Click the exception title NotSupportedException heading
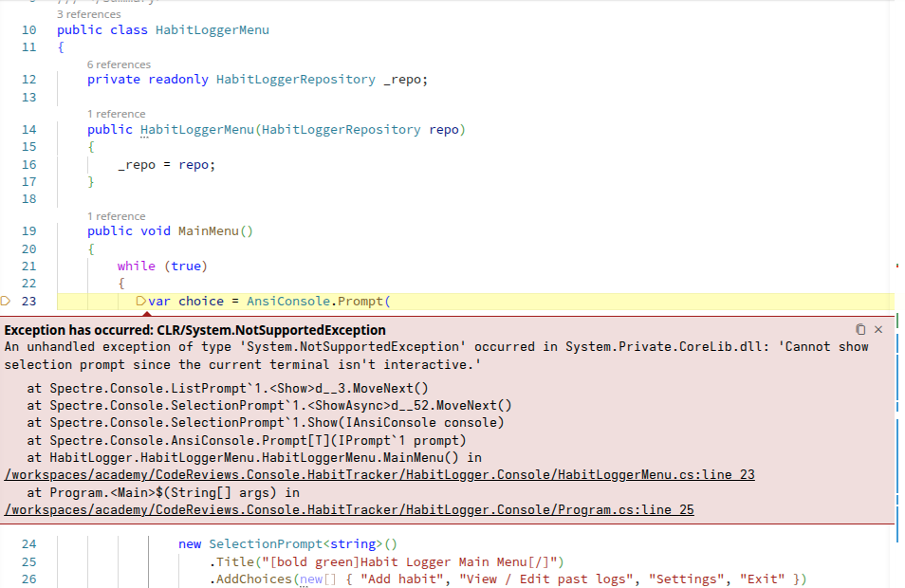Viewport: 905px width, 588px height. (x=195, y=330)
